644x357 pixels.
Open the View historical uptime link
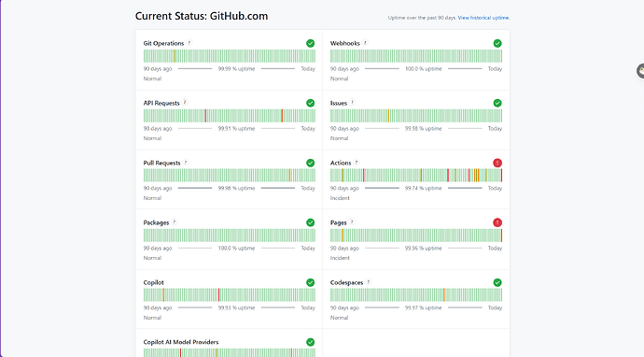click(x=483, y=18)
